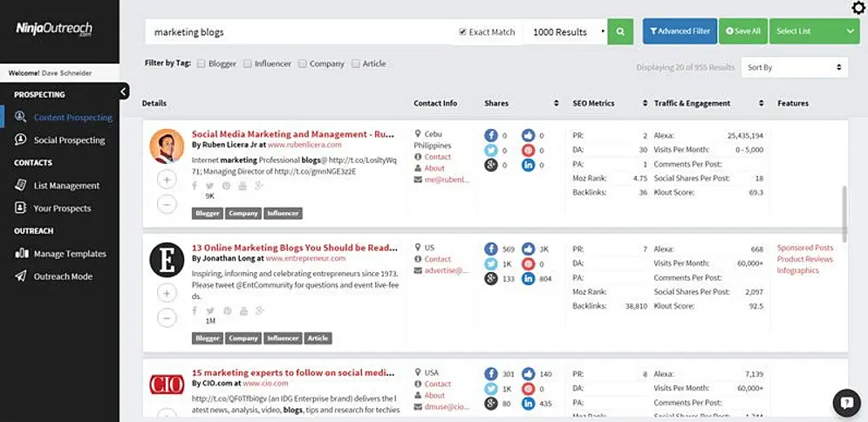Click the green search magnifier button
The height and width of the screenshot is (422, 868).
[x=620, y=31]
